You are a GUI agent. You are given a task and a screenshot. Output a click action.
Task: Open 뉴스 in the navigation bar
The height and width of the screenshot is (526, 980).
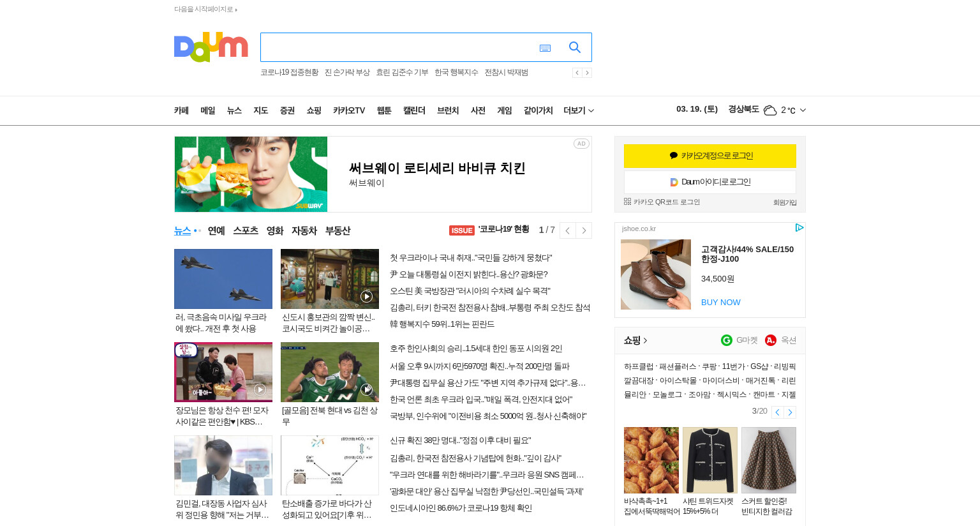click(x=234, y=110)
